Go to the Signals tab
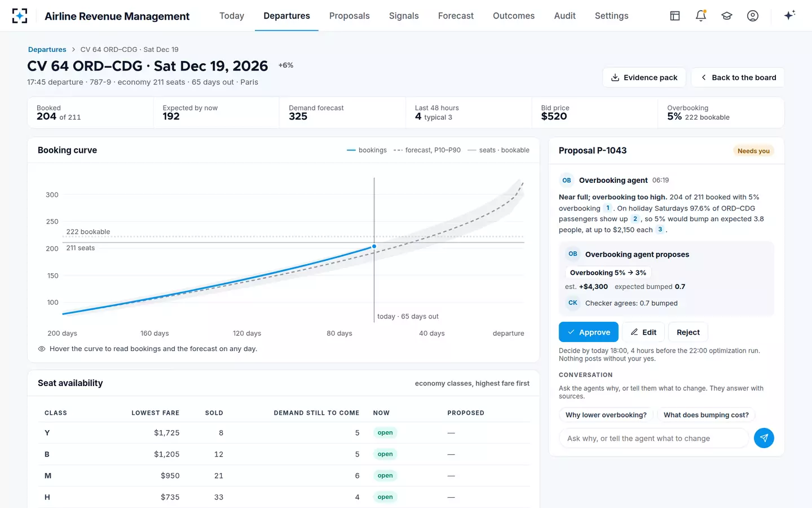 click(x=404, y=16)
